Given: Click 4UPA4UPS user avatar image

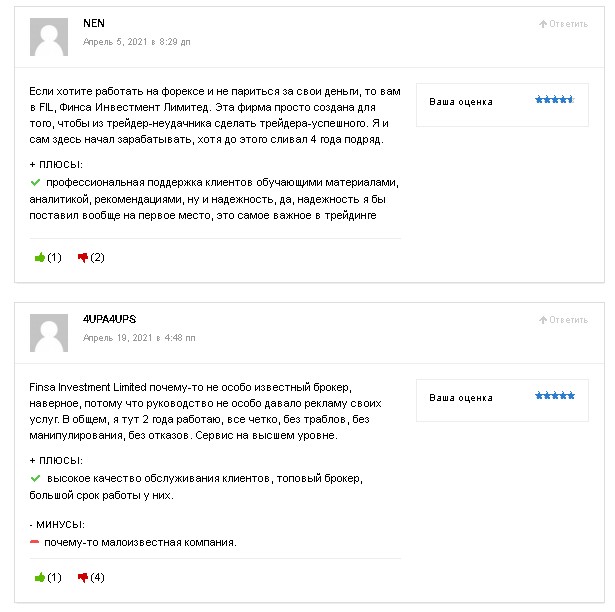Looking at the screenshot, I should (49, 333).
